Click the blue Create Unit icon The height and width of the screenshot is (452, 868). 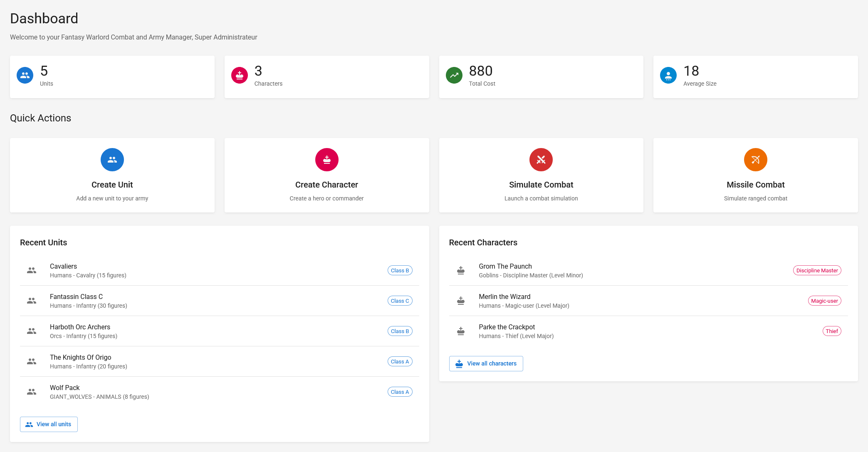tap(112, 160)
